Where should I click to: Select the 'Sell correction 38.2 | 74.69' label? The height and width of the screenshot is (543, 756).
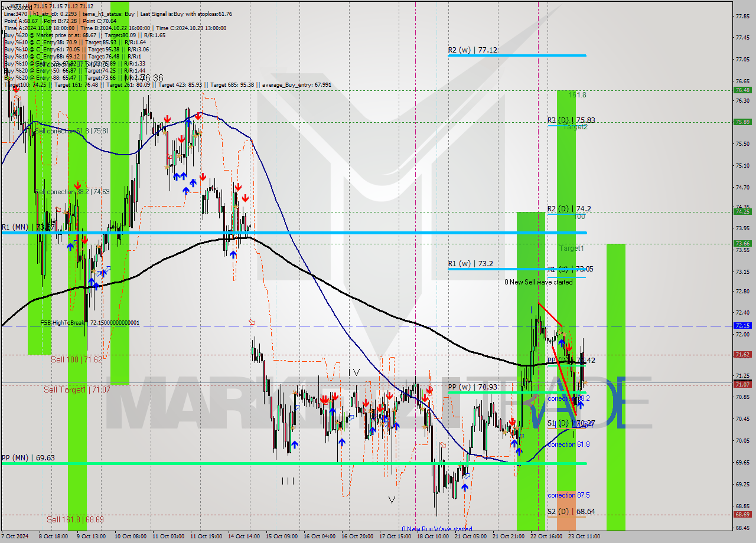[x=72, y=191]
